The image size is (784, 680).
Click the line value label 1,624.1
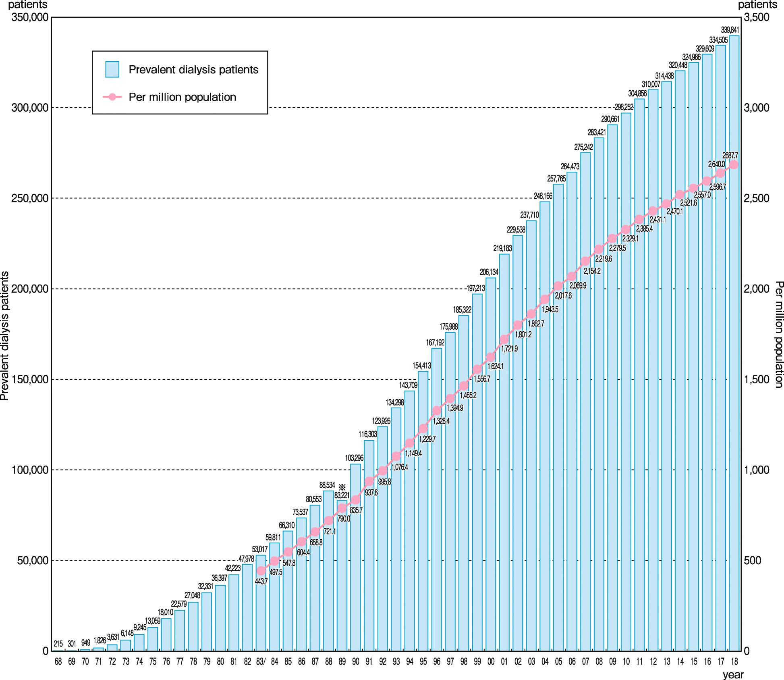point(495,366)
